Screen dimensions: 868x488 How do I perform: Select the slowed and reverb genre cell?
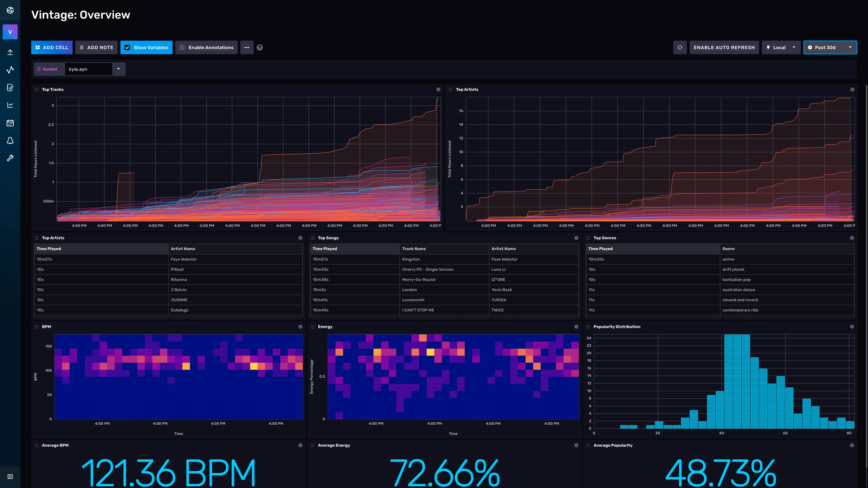click(x=787, y=300)
